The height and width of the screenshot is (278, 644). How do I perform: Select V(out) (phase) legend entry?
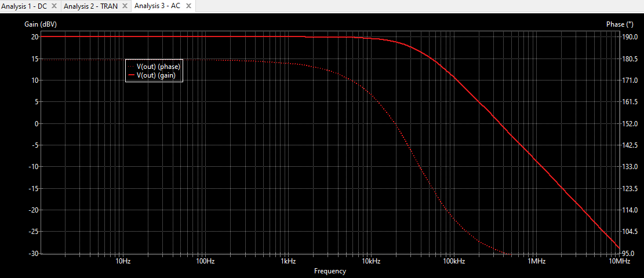pos(158,67)
